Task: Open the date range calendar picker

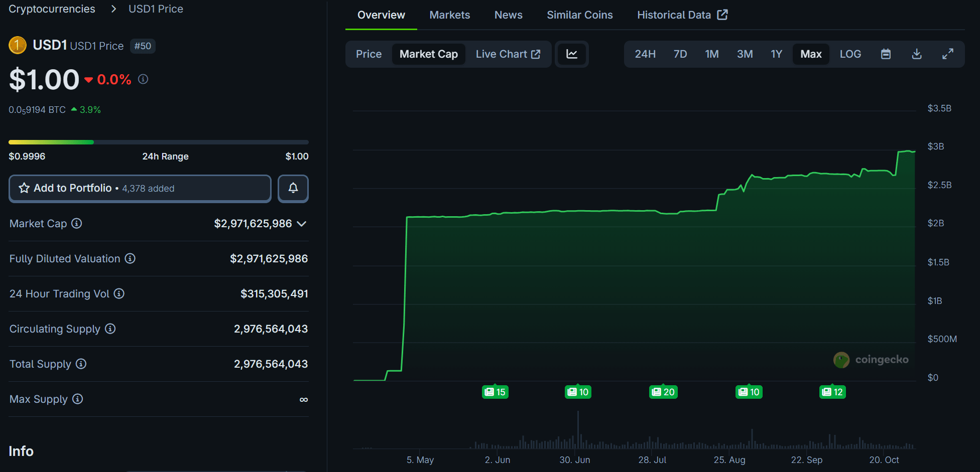Action: 886,54
